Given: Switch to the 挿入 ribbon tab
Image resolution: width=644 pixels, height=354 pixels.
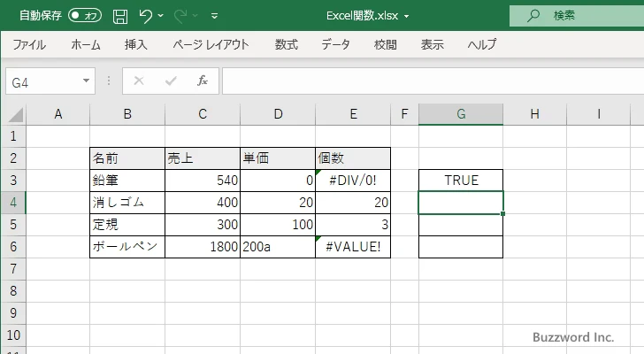Looking at the screenshot, I should tap(136, 44).
